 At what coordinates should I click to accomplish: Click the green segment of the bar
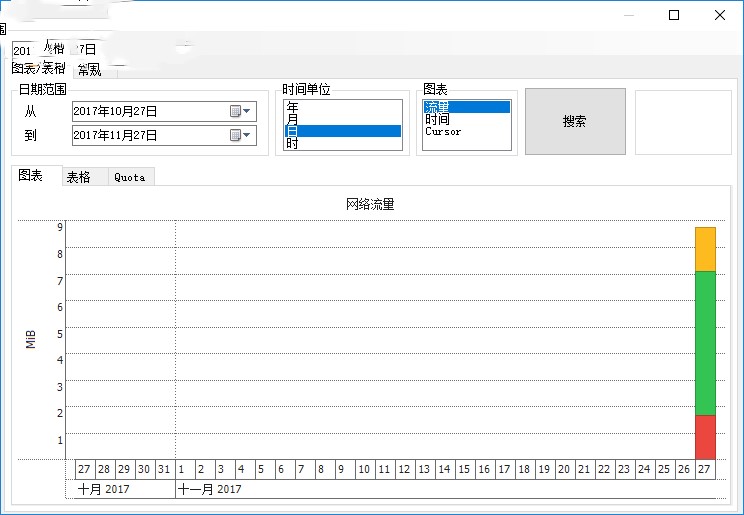(x=705, y=342)
